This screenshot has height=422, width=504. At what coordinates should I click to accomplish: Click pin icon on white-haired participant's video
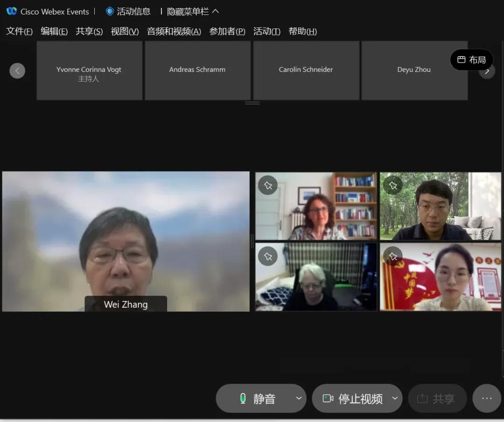click(x=268, y=256)
